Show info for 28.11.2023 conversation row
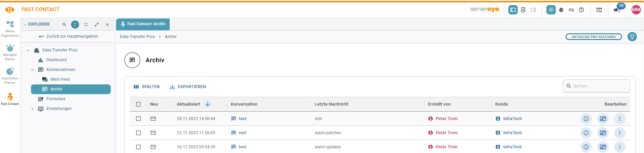 pos(586,119)
